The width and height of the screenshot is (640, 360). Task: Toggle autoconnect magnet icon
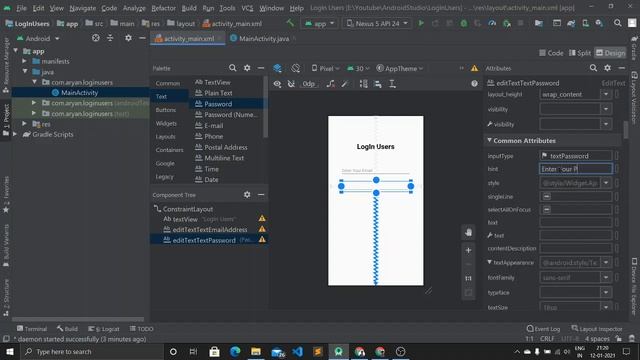pyautogui.click(x=291, y=84)
